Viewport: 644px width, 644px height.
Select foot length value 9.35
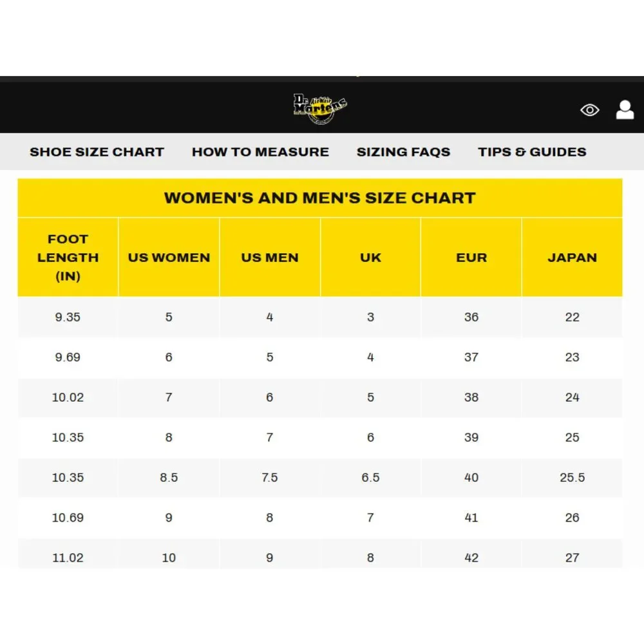coord(68,317)
